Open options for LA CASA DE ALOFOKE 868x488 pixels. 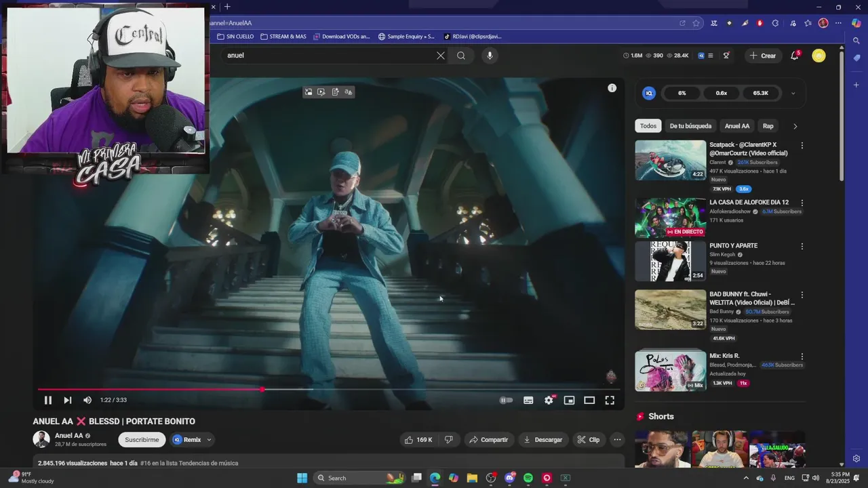(x=802, y=203)
